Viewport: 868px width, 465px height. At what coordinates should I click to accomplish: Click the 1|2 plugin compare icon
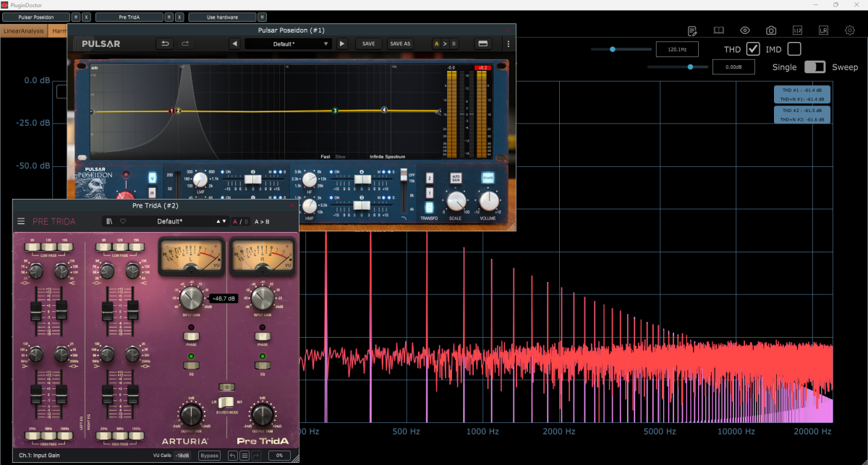[797, 31]
